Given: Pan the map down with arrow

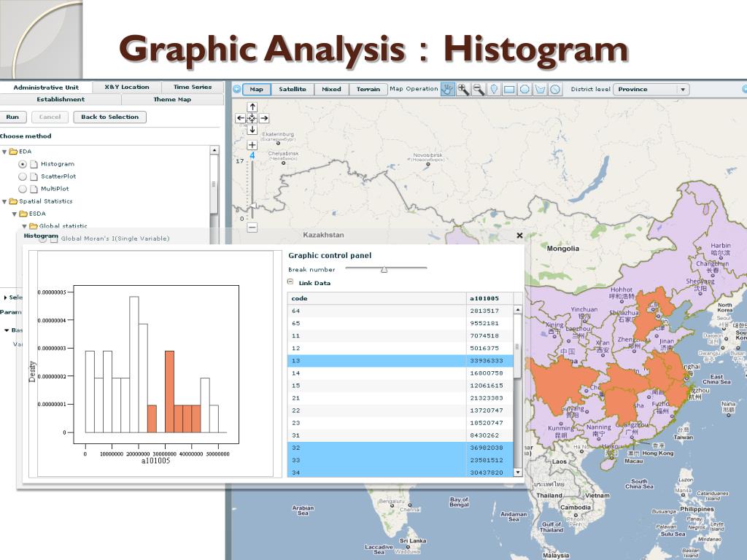Looking at the screenshot, I should (252, 130).
